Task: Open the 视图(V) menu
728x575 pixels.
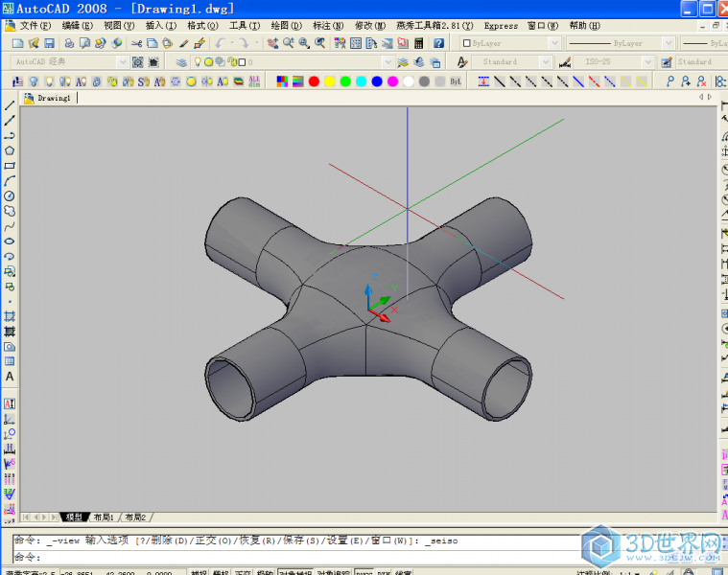Action: point(119,26)
